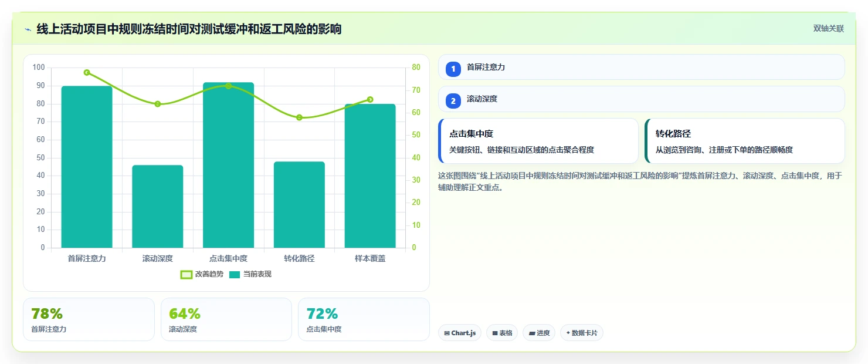
Task: Click the 滚动深度 x-axis label
Action: coord(158,258)
